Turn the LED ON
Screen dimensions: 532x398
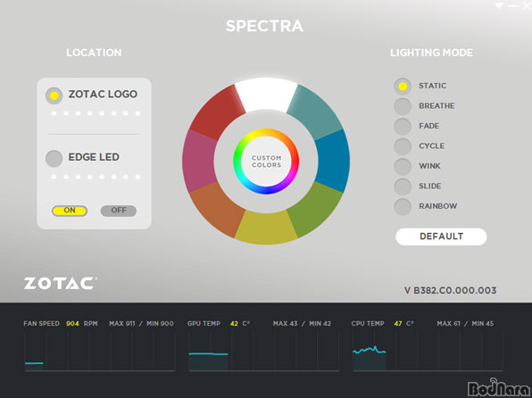(70, 211)
